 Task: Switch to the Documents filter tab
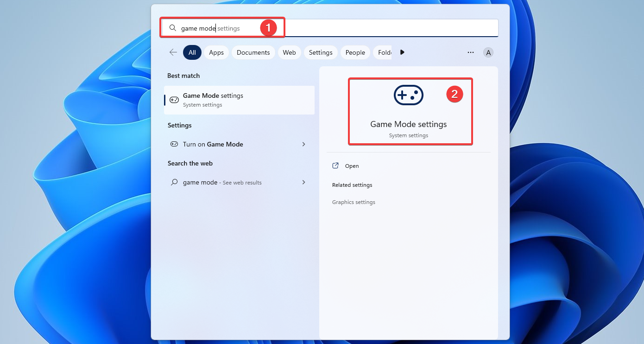point(253,52)
